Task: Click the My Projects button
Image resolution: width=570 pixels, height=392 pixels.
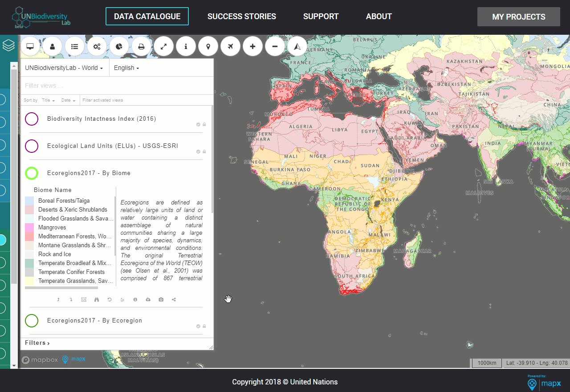Action: pyautogui.click(x=519, y=17)
